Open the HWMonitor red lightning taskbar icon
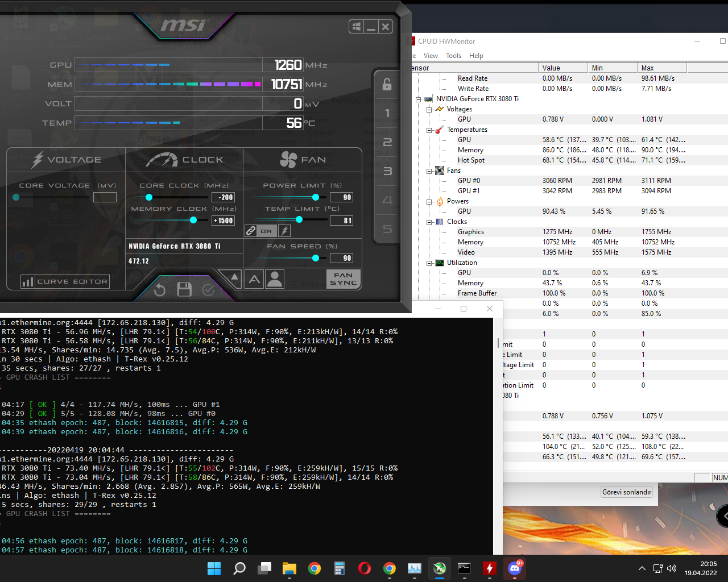 490,568
